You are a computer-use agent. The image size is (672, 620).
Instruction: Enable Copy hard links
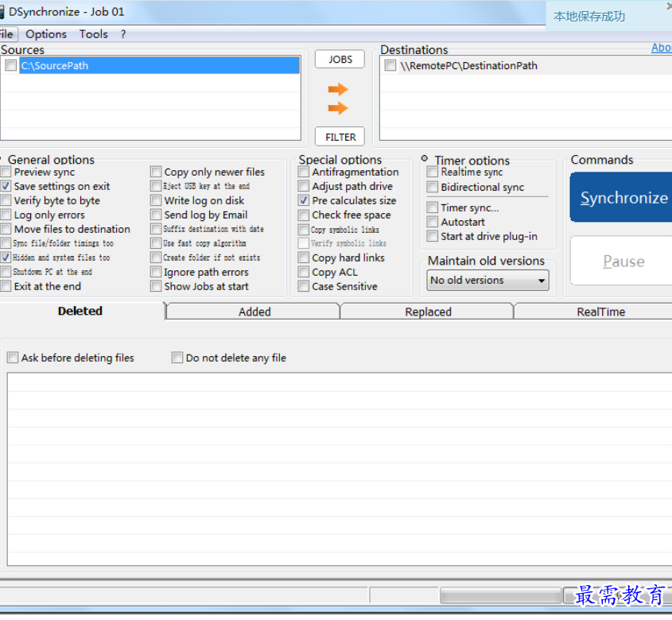pyautogui.click(x=304, y=258)
